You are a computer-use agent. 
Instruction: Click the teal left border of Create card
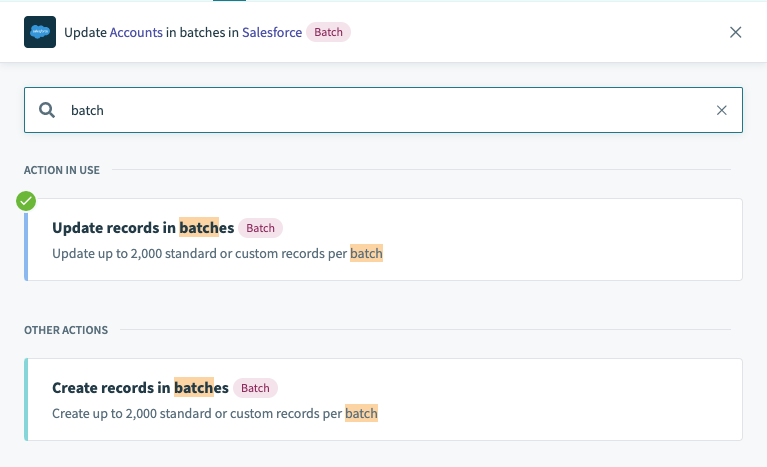[x=27, y=399]
